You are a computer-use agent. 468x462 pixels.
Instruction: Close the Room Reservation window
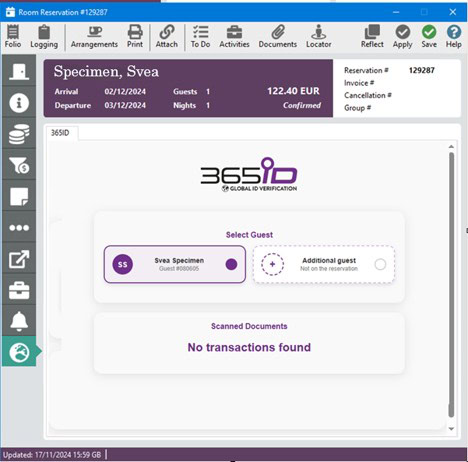(452, 12)
